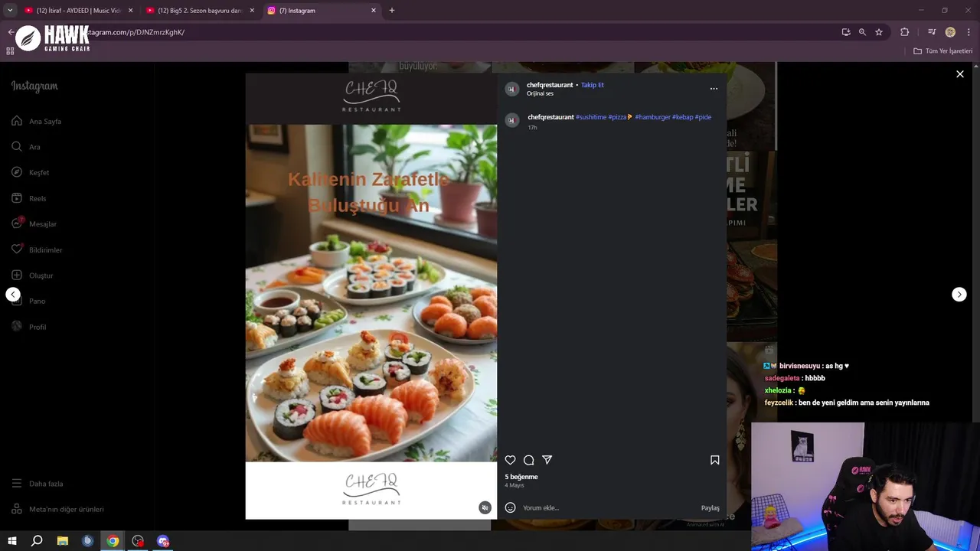Open comment bubble icon under post
The image size is (980, 551).
pyautogui.click(x=528, y=460)
